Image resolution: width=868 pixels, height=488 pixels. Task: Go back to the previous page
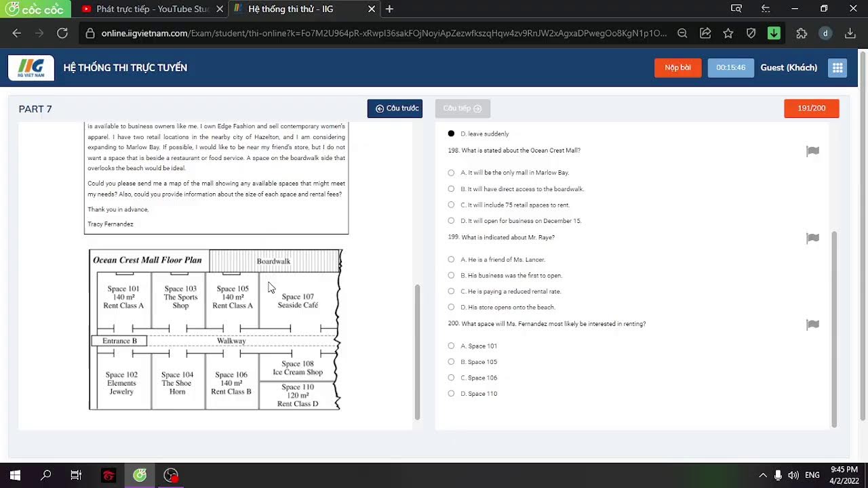pyautogui.click(x=17, y=33)
